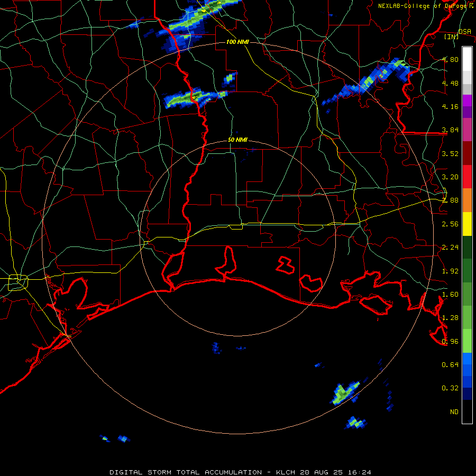The image size is (476, 476).
Task: Click the 3.52 legend value
Action: pyautogui.click(x=450, y=153)
